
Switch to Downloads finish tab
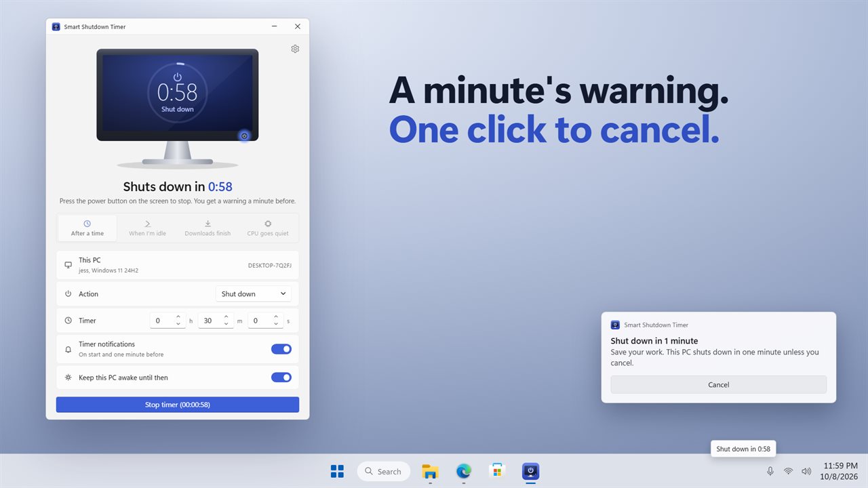[x=208, y=228]
